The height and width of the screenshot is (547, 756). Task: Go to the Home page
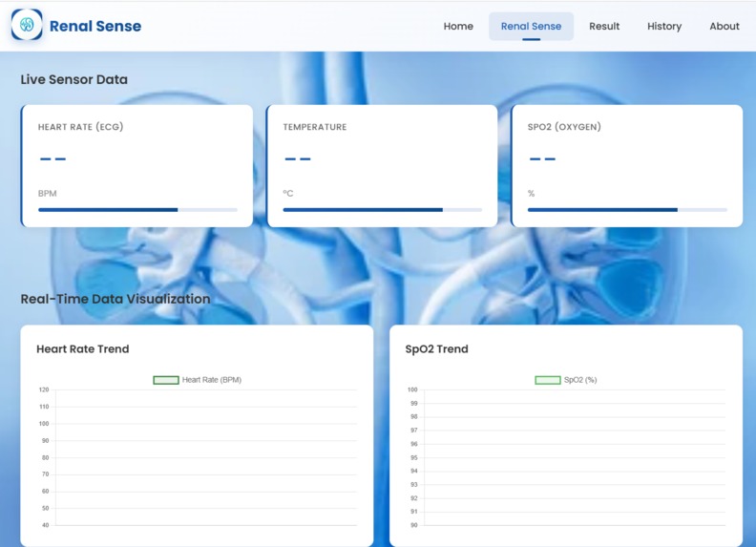point(458,26)
